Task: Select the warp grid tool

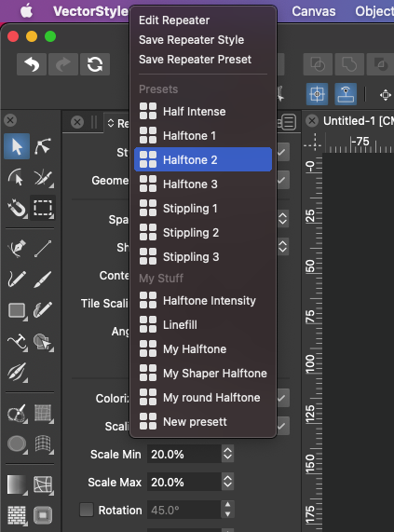Action: point(43,443)
